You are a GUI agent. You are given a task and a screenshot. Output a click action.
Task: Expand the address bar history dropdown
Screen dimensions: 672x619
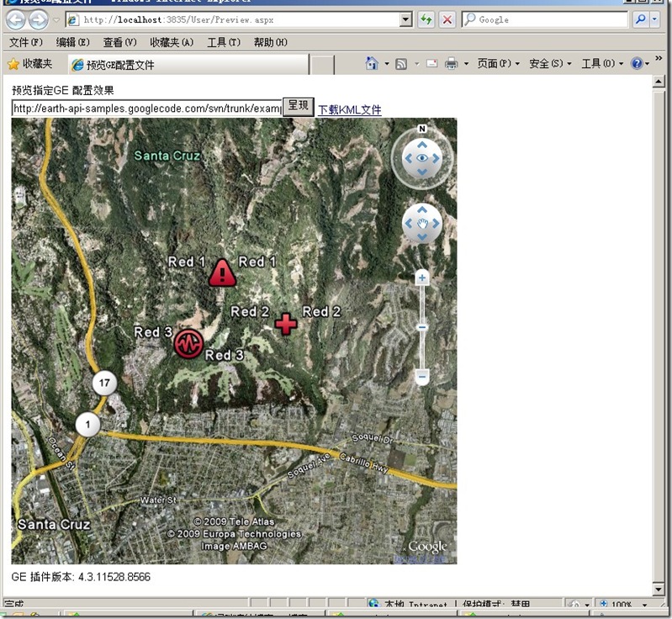[405, 19]
